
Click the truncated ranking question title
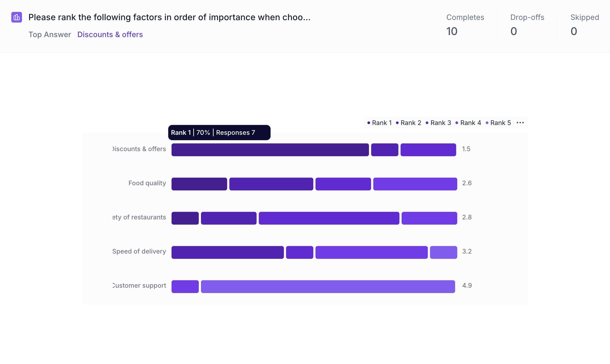pyautogui.click(x=169, y=17)
